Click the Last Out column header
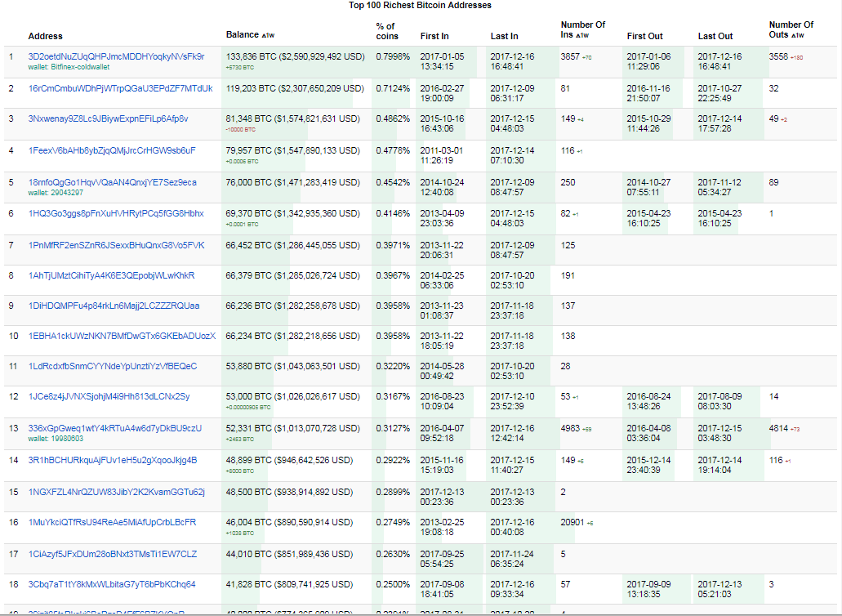The image size is (842, 616). click(715, 36)
